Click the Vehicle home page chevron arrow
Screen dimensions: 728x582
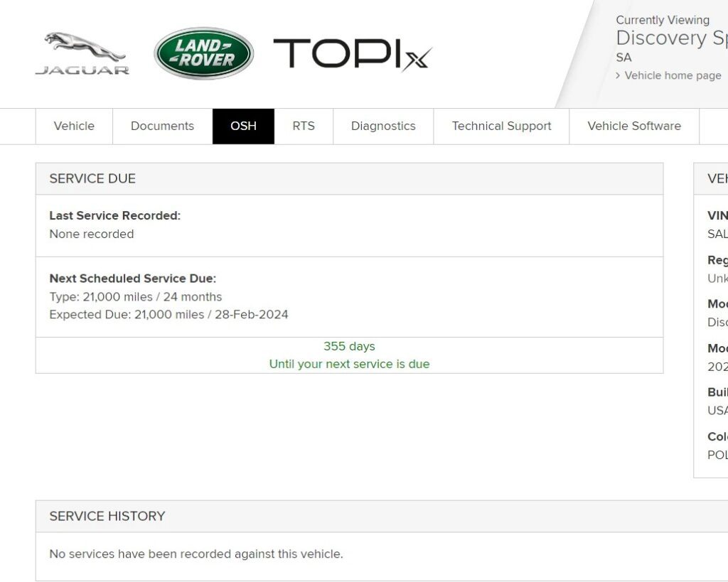618,75
